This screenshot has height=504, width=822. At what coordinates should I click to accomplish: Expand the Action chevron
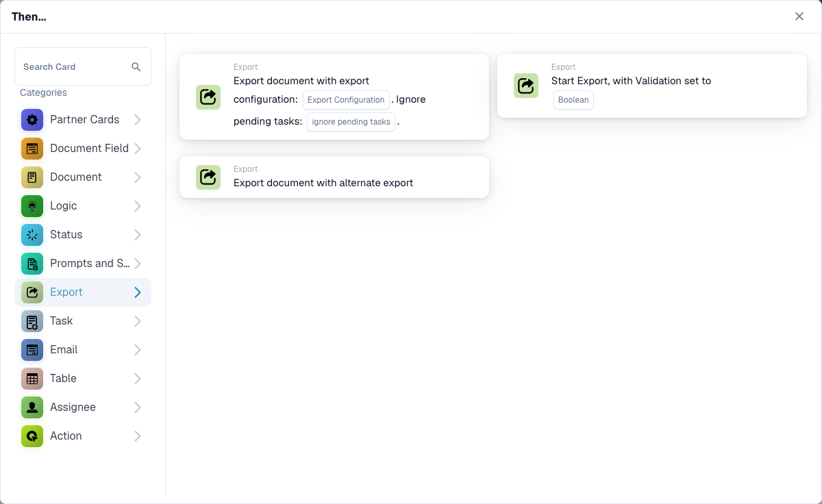click(x=138, y=436)
